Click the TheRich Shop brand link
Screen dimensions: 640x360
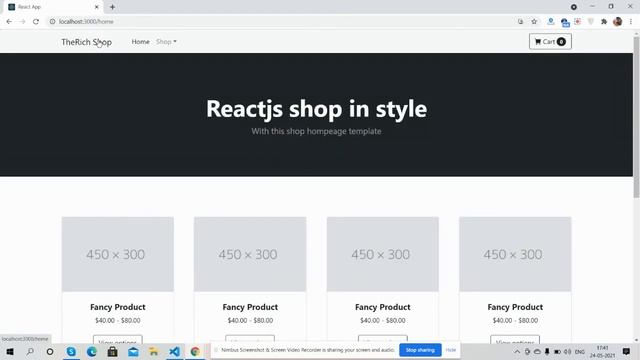coord(87,42)
